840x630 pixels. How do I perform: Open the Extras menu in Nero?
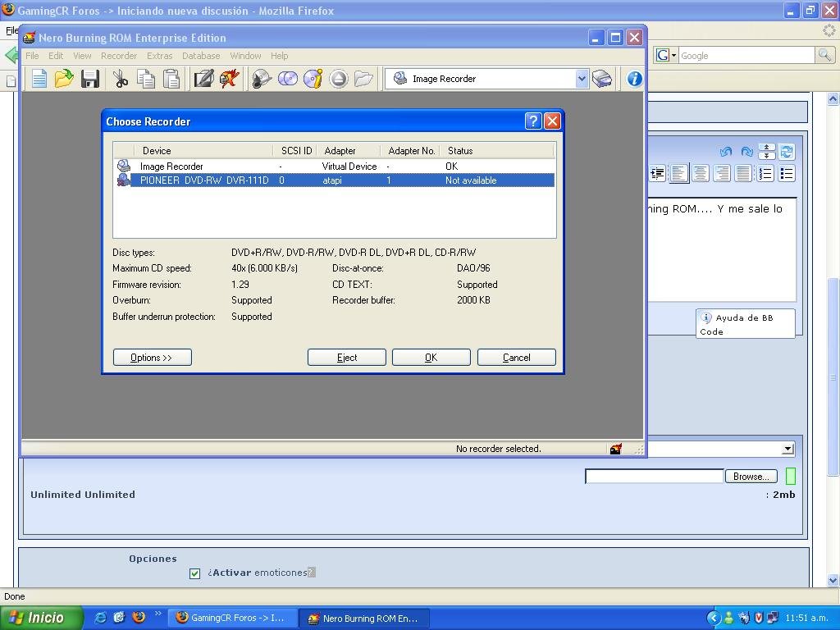pyautogui.click(x=160, y=56)
